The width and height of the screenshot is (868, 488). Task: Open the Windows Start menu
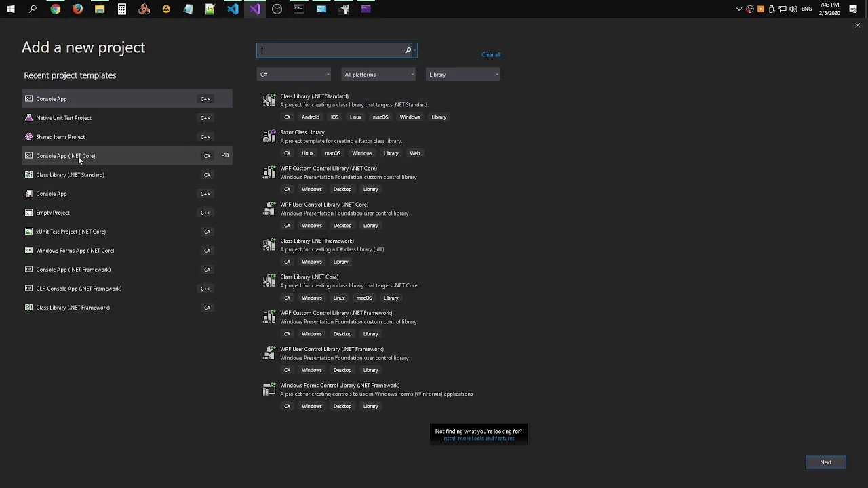11,9
